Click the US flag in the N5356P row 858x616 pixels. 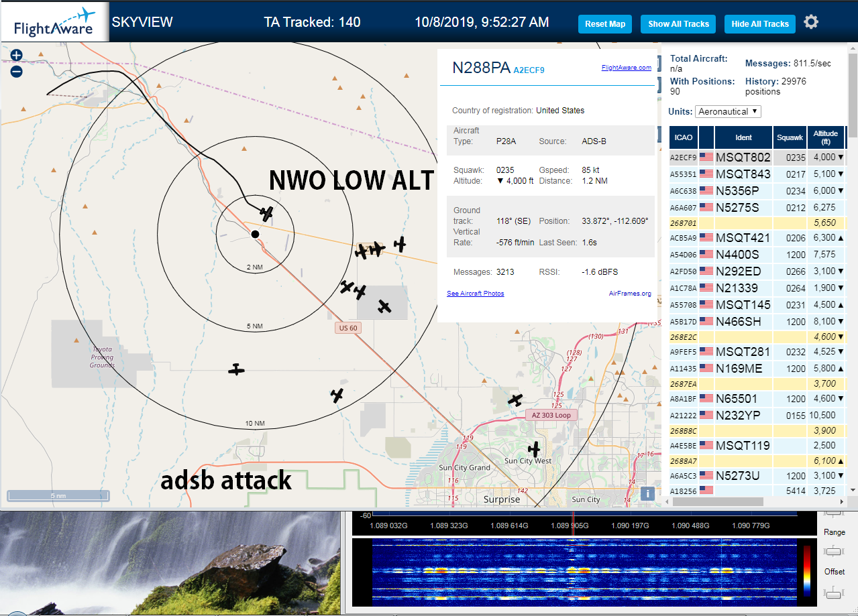706,191
